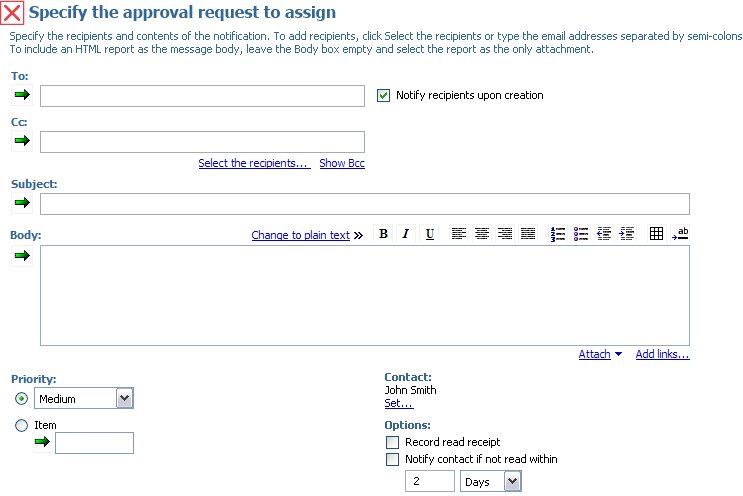Image resolution: width=743 pixels, height=496 pixels.
Task: Apply italic formatting to body text
Action: point(406,234)
